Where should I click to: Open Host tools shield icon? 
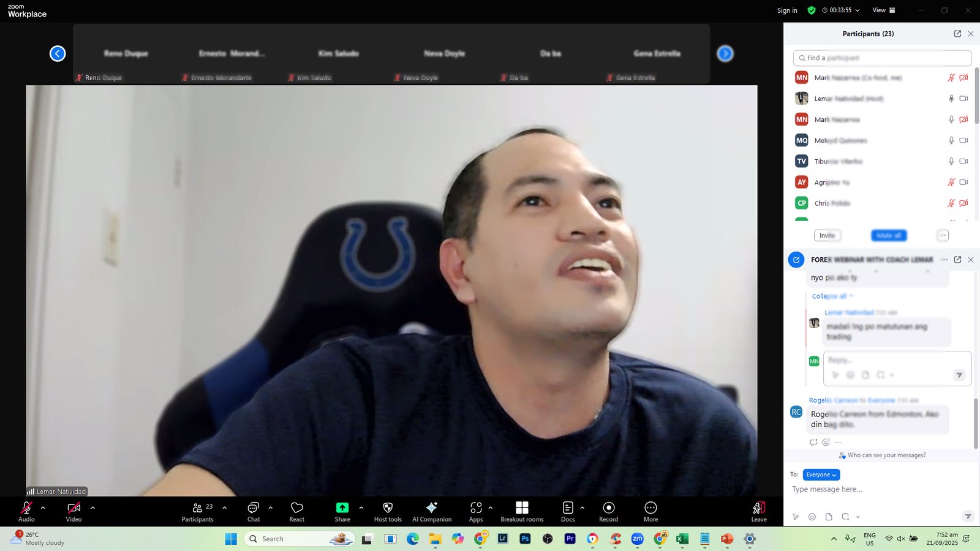(388, 511)
